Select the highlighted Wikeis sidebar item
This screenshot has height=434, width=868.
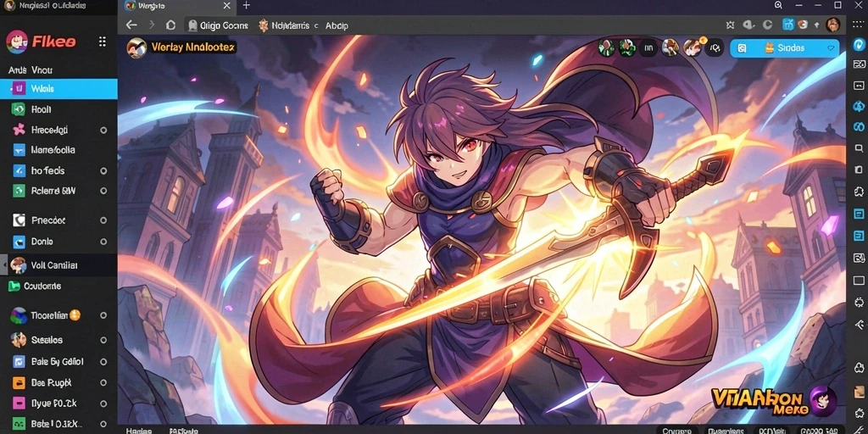(58, 88)
